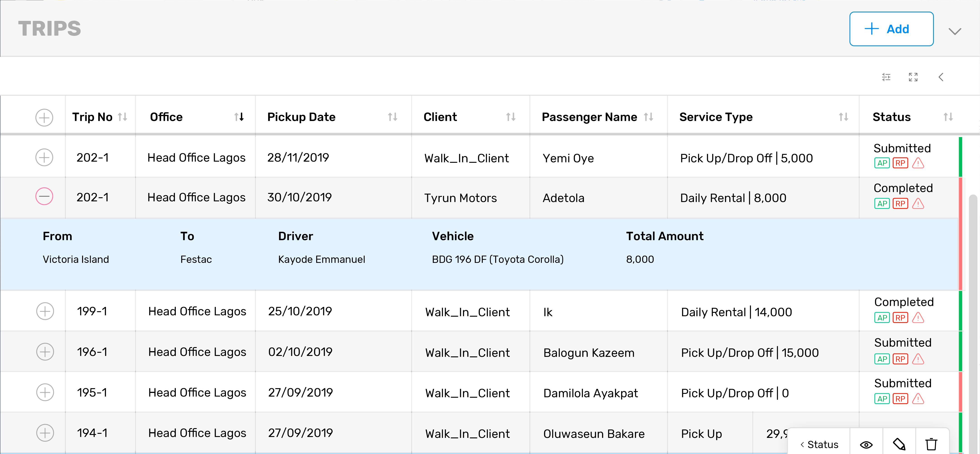This screenshot has height=454, width=980.
Task: Click the eye view icon in action bar
Action: tap(866, 444)
